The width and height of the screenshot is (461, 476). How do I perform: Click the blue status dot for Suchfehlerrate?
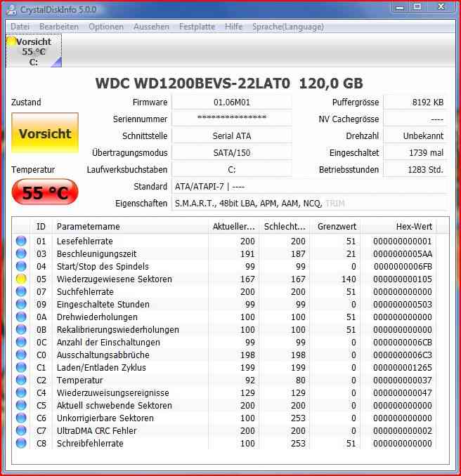(21, 291)
